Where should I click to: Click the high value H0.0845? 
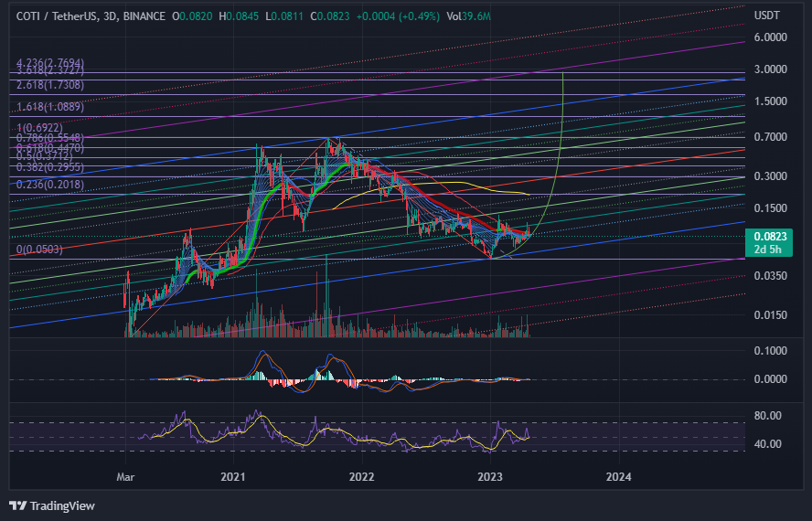tap(239, 16)
